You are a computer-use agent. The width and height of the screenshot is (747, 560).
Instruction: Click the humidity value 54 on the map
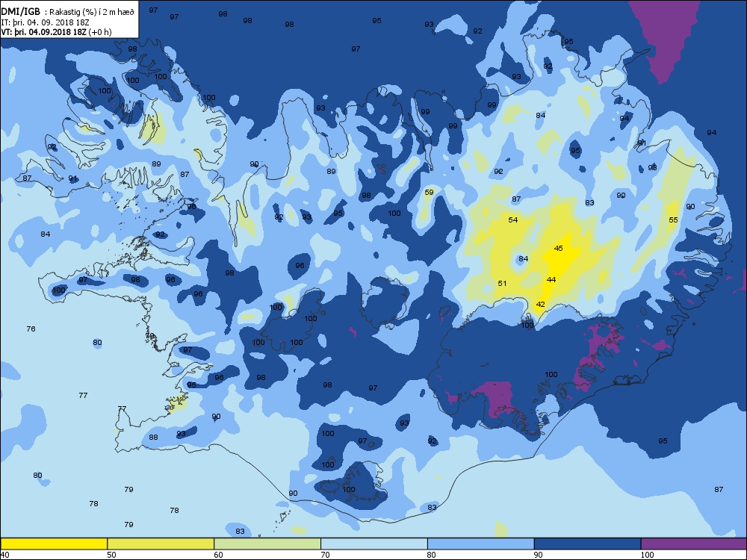pyautogui.click(x=513, y=220)
